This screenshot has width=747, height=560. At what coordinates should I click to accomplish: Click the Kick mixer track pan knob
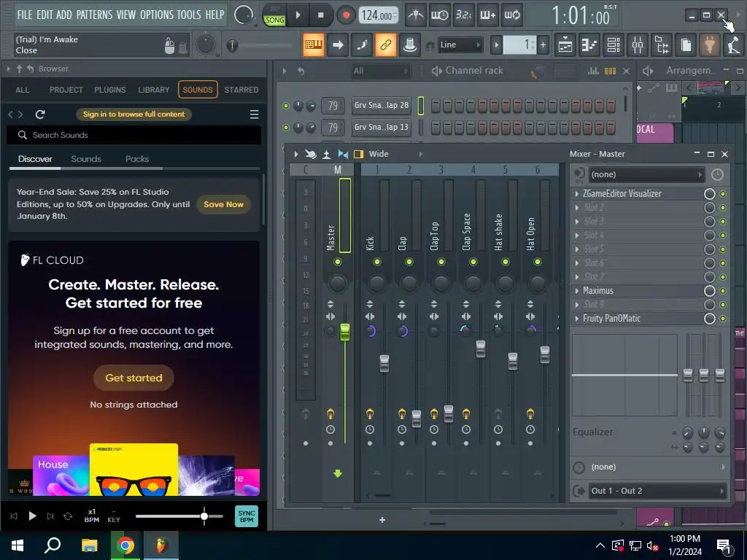coord(377,284)
